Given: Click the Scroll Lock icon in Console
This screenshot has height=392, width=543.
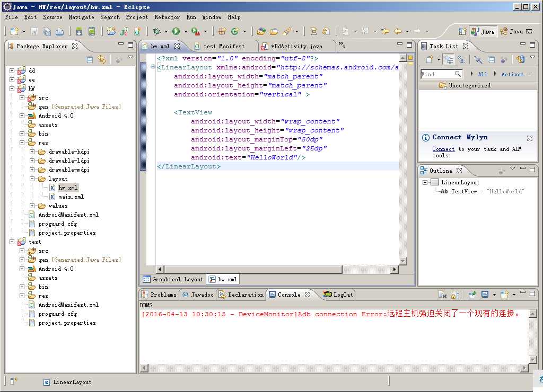Looking at the screenshot, I should 456,295.
